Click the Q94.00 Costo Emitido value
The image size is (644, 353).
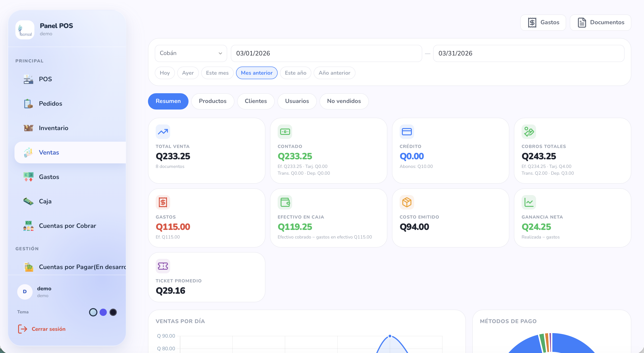414,227
